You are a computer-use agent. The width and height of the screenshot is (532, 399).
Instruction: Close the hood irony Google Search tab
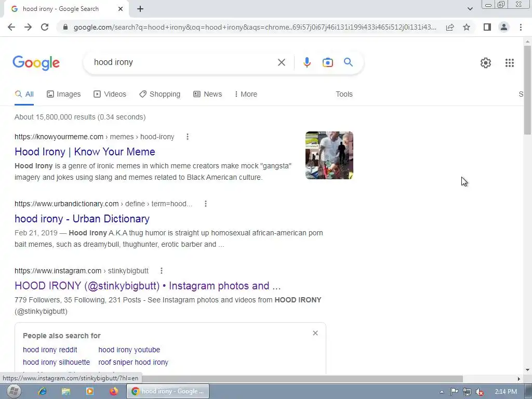[121, 9]
